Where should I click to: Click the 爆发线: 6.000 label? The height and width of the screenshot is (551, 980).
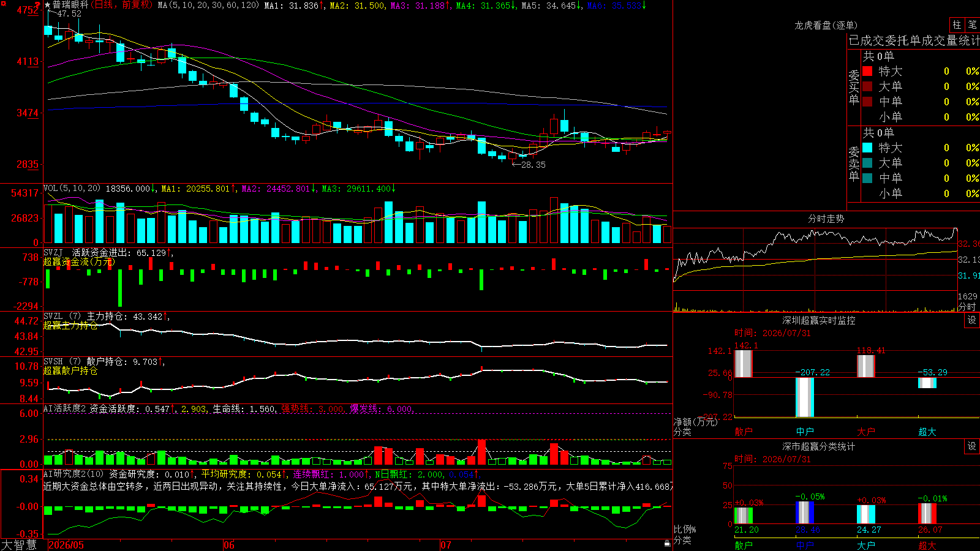coord(382,408)
